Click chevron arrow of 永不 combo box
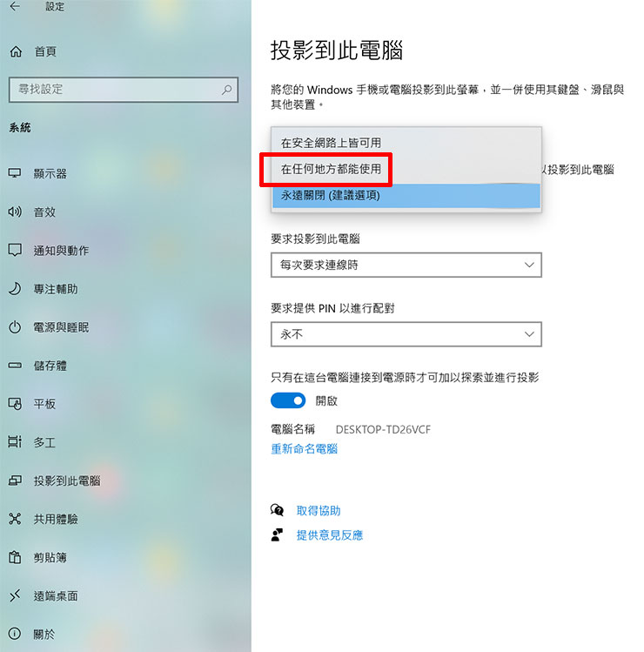Screen dimensions: 644x652 pyautogui.click(x=529, y=334)
